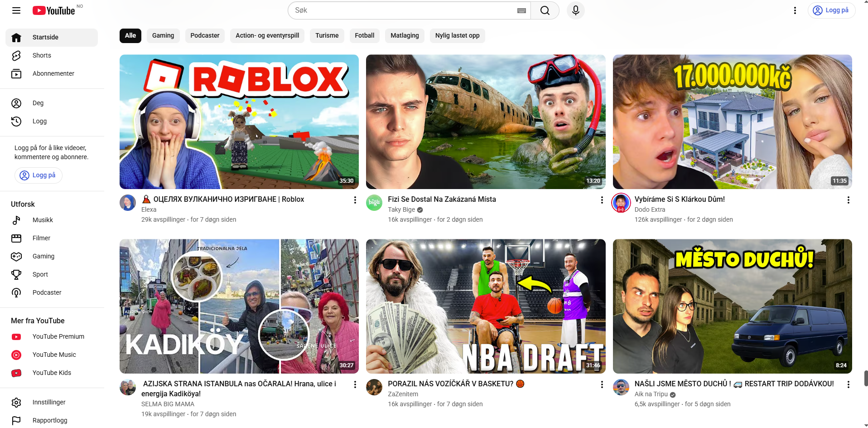Open NAŠLI JSME MĚSTO DUCHŮ title
The image size is (868, 428).
tap(734, 384)
